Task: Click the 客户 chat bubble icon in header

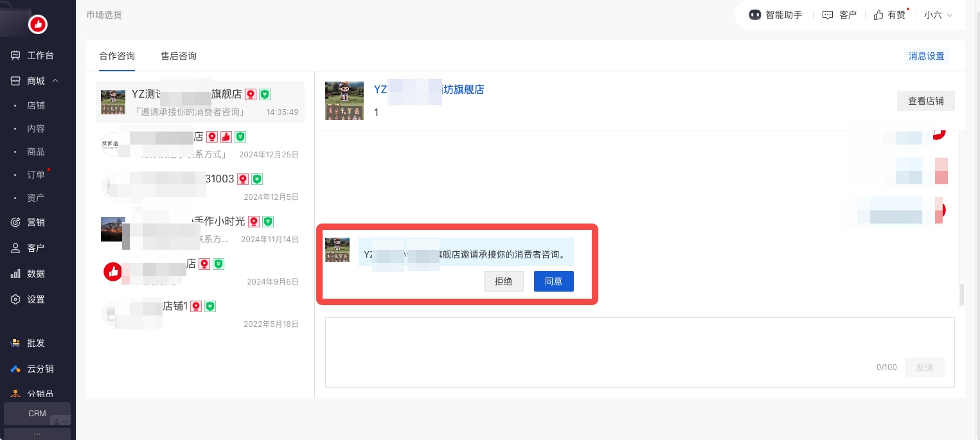Action: click(828, 15)
